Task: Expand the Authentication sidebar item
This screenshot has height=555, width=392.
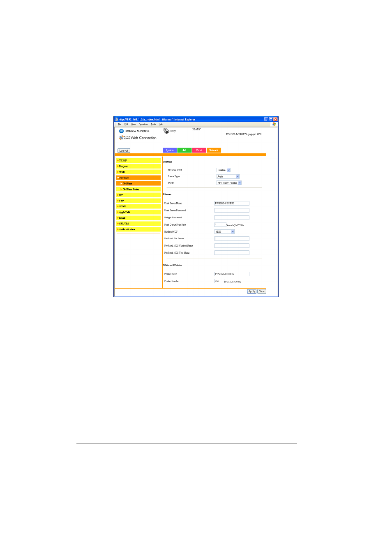Action: pyautogui.click(x=138, y=230)
